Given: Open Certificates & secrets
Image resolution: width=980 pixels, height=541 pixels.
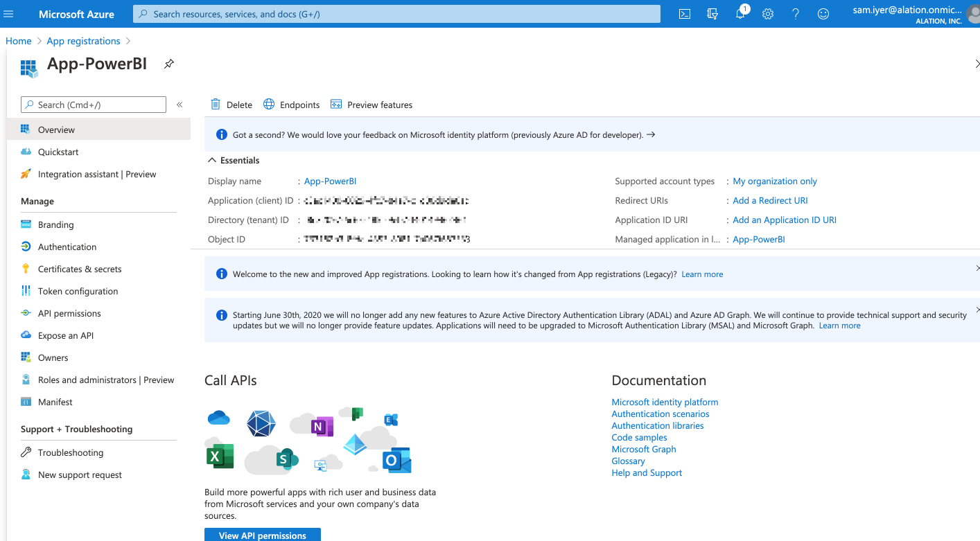Looking at the screenshot, I should tap(98, 269).
